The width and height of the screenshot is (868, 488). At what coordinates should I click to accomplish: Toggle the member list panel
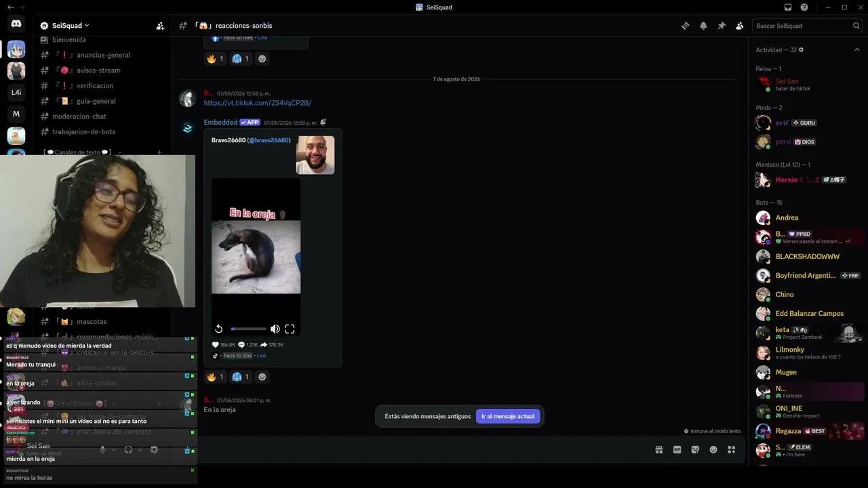[x=740, y=26]
